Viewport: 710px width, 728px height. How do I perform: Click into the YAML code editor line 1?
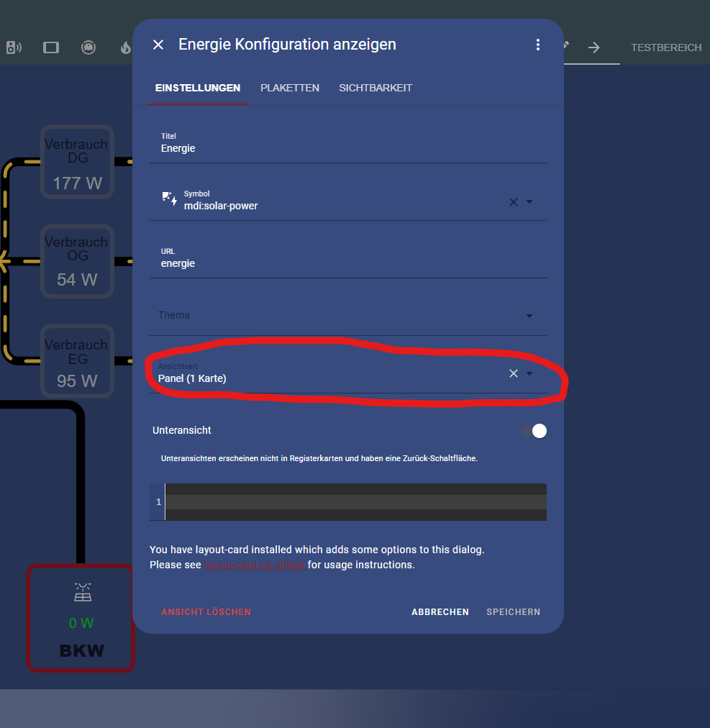tap(355, 502)
